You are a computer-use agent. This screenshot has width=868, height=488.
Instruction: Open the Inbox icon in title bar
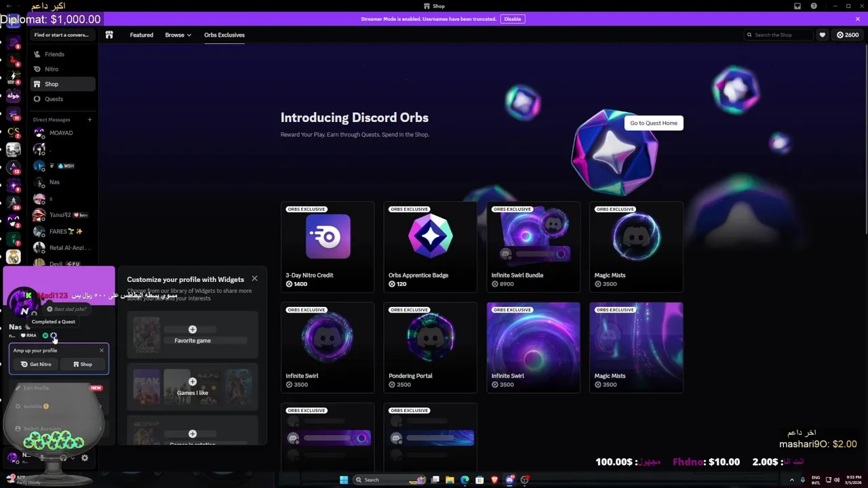click(797, 6)
